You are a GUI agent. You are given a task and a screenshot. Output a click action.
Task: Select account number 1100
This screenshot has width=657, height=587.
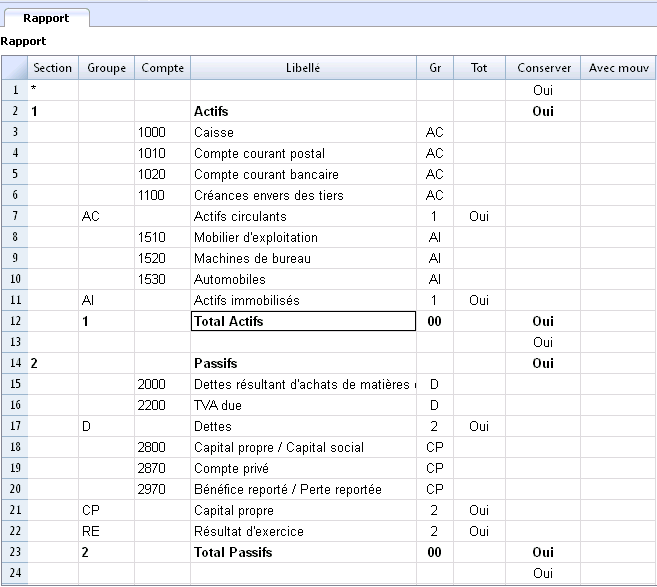pos(163,195)
